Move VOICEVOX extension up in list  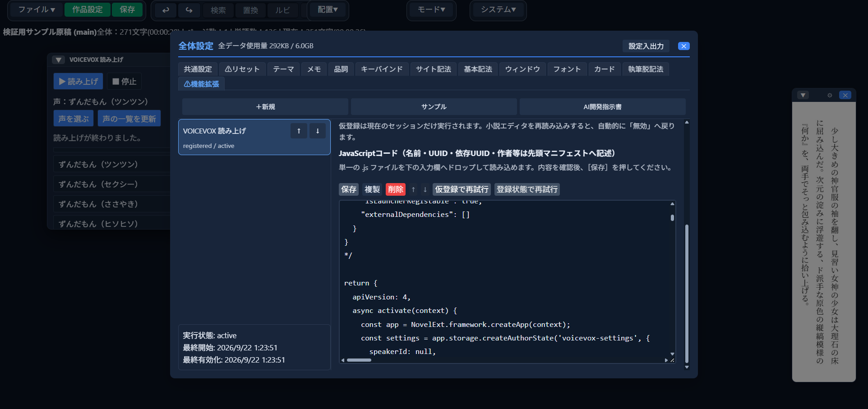coord(299,131)
